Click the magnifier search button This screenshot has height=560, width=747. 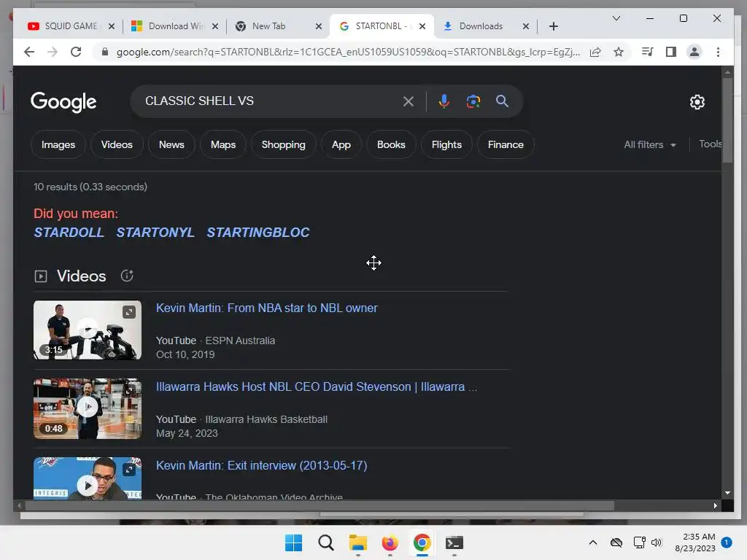coord(502,101)
